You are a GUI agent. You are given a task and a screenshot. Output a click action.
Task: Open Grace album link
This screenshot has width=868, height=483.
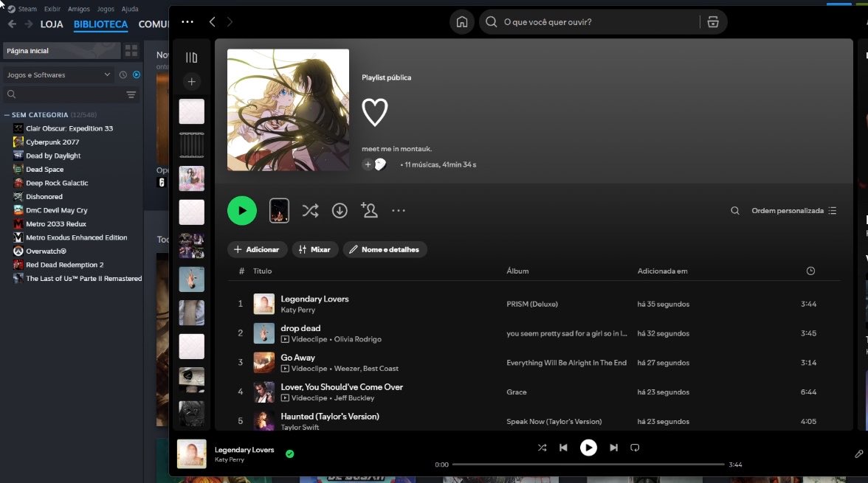[x=517, y=392]
